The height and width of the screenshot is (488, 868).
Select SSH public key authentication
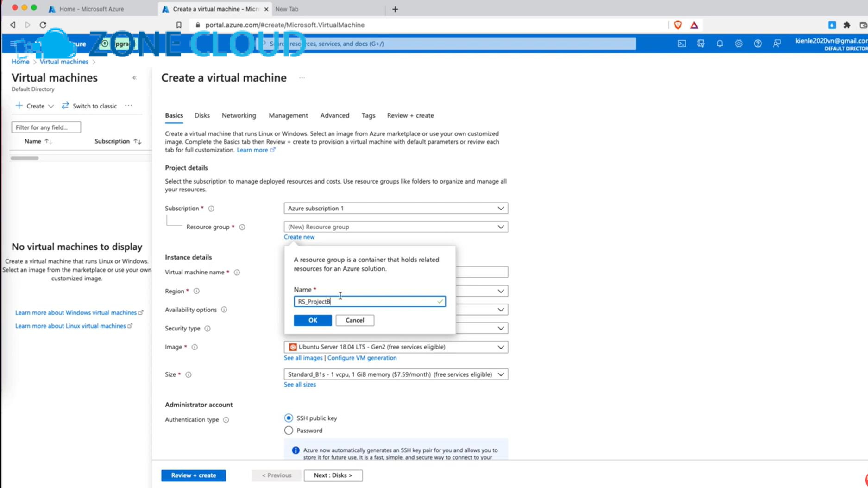[x=289, y=418]
